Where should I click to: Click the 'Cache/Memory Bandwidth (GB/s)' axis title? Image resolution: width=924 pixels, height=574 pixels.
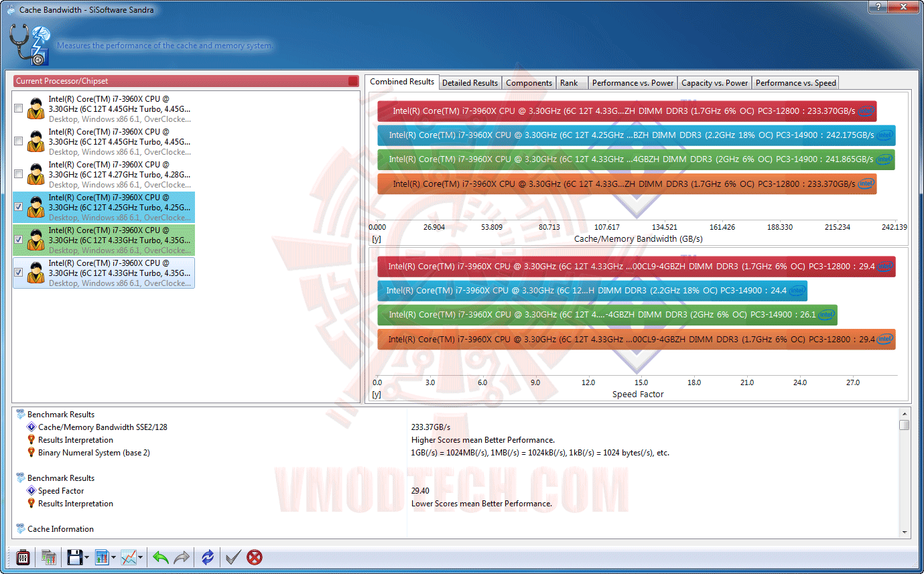[x=638, y=238]
